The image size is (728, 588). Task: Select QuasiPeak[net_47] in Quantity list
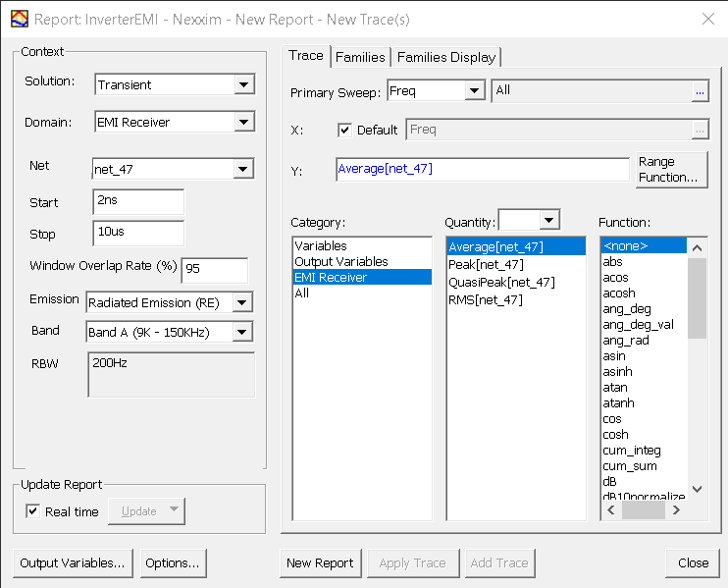point(500,282)
